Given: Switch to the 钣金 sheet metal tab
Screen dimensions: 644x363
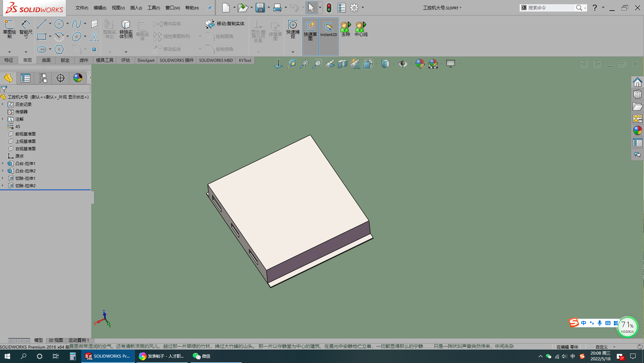Looking at the screenshot, I should 65,60.
